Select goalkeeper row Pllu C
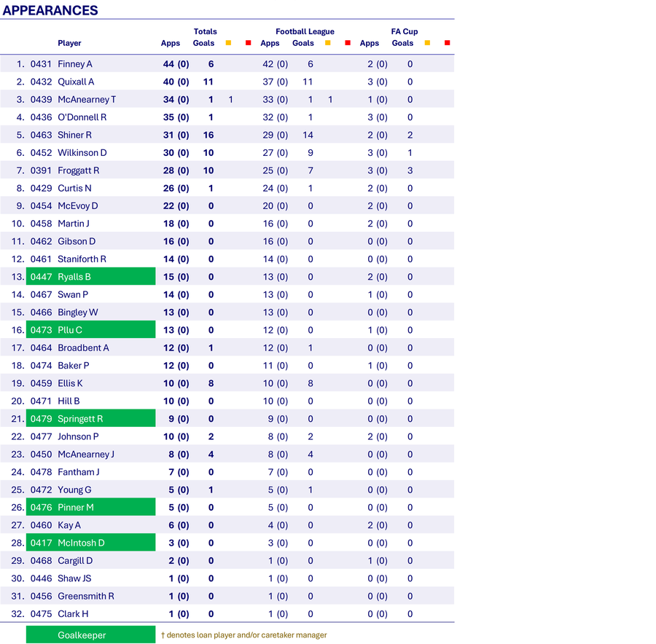The image size is (656, 644). (91, 329)
